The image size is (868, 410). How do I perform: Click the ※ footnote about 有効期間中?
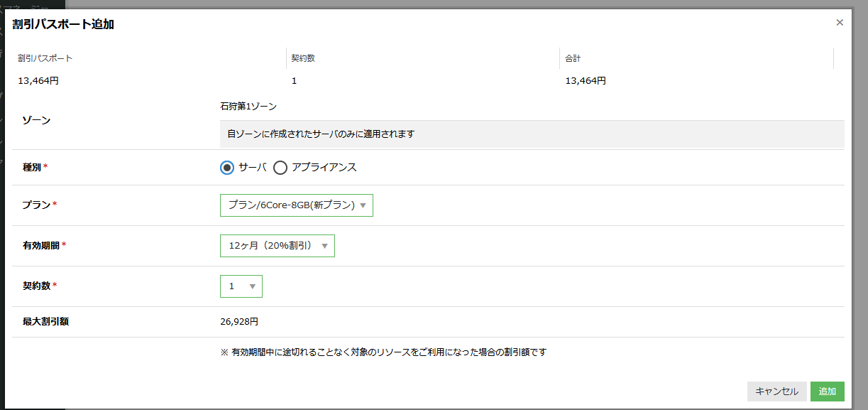point(383,352)
